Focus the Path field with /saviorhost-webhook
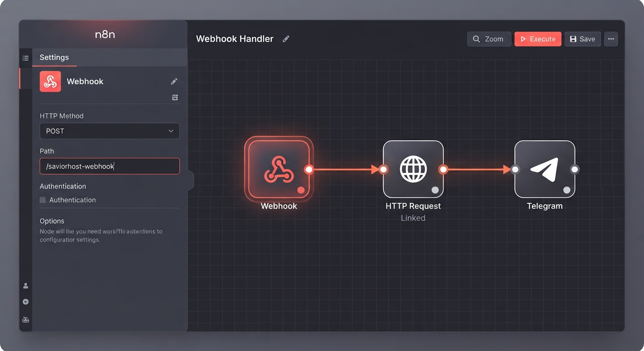The width and height of the screenshot is (644, 351). (x=110, y=166)
